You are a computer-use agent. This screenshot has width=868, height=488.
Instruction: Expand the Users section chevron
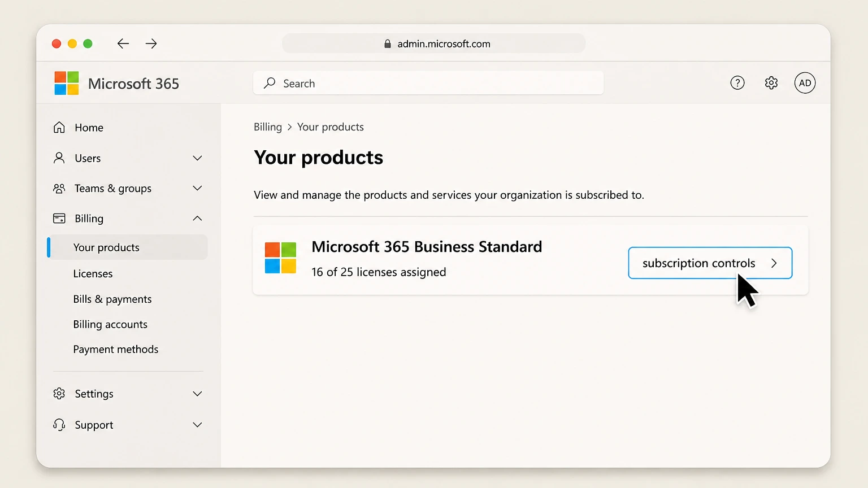coord(197,158)
